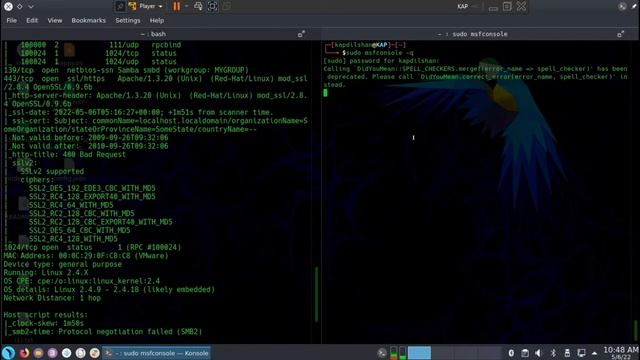Click '$sudo msfconsole -q' command text
This screenshot has height=360, width=640.
tap(378, 53)
